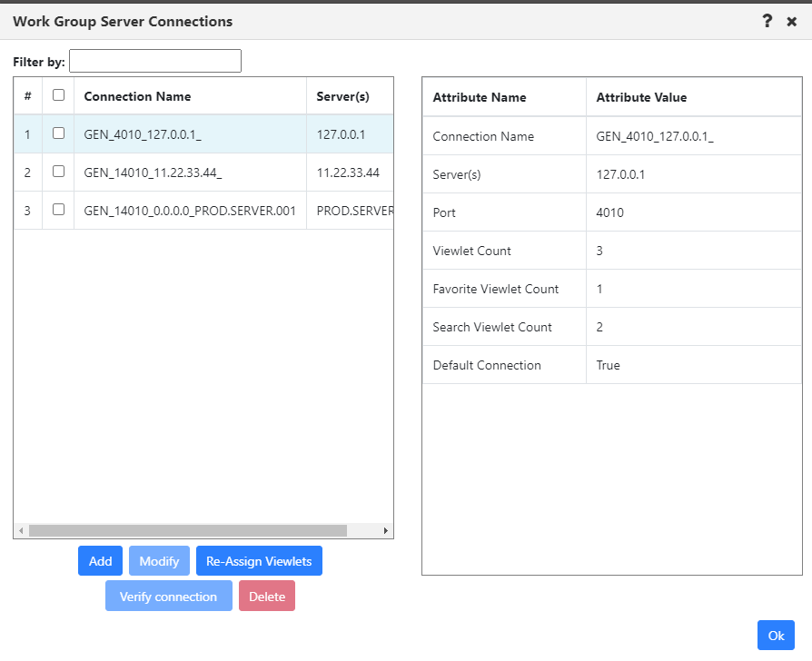Confirm with the Ok button
This screenshot has height=661, width=812.
click(x=776, y=635)
